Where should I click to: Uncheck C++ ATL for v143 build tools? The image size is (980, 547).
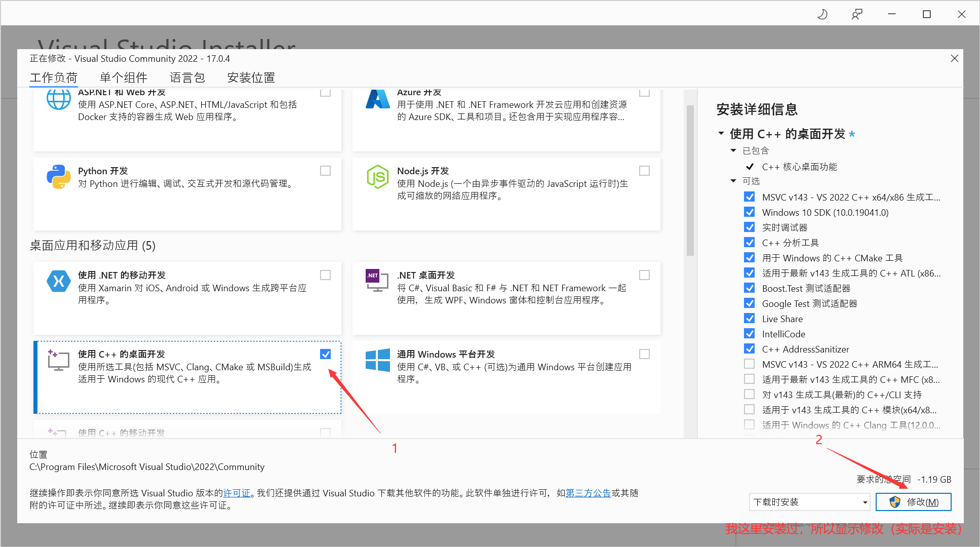pyautogui.click(x=750, y=273)
